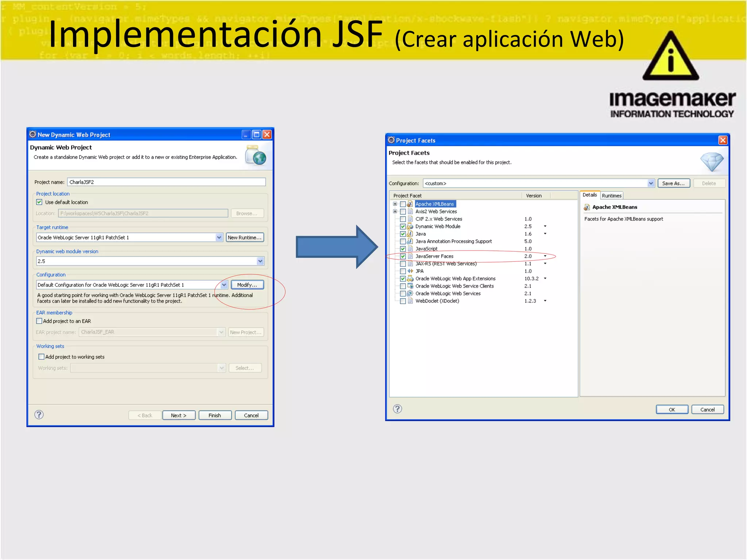This screenshot has width=747, height=560.
Task: Uncheck the JavaScript facet checkbox
Action: tap(403, 249)
